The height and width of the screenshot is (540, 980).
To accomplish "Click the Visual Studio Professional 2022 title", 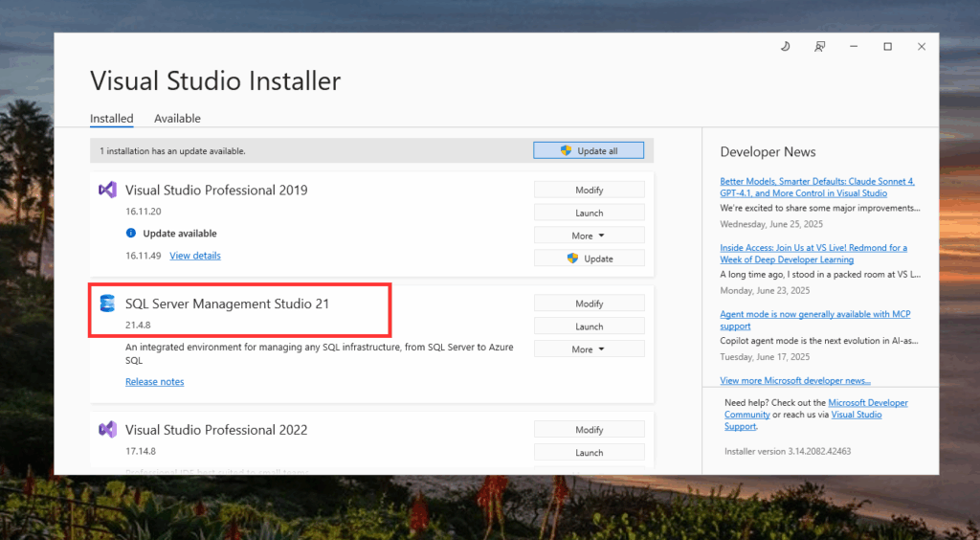I will pyautogui.click(x=216, y=430).
